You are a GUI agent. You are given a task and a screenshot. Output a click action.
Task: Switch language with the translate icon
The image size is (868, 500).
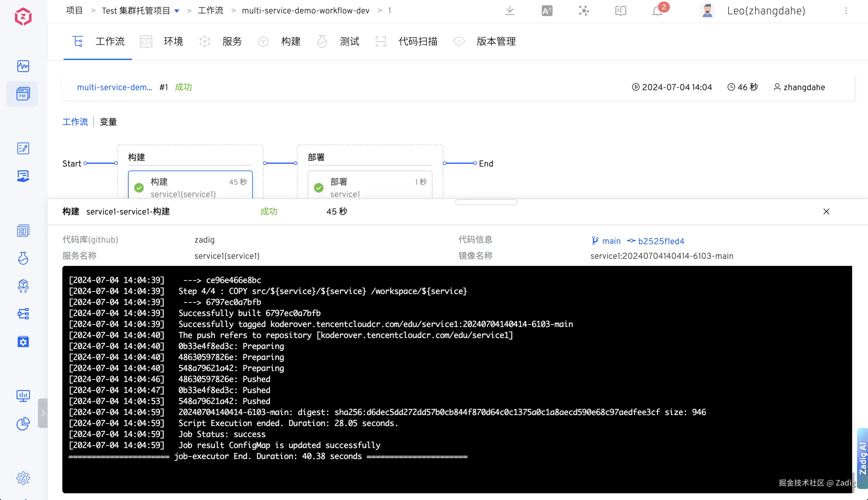coord(546,11)
